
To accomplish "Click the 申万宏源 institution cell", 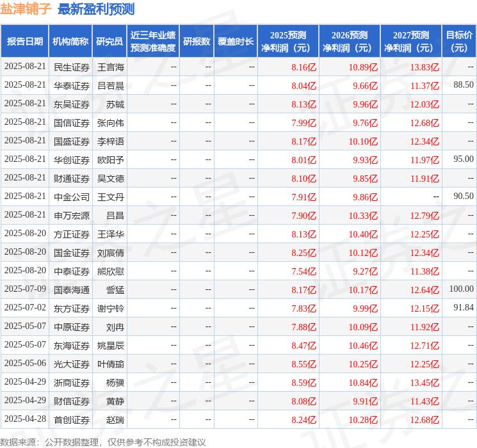I will (x=72, y=216).
